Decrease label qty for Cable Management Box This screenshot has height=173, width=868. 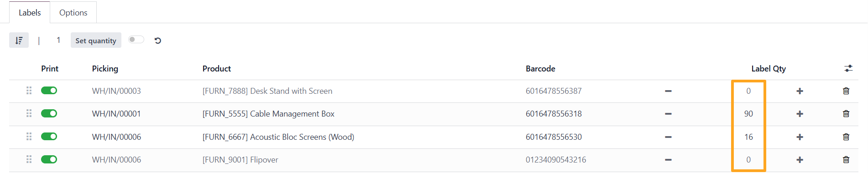668,114
